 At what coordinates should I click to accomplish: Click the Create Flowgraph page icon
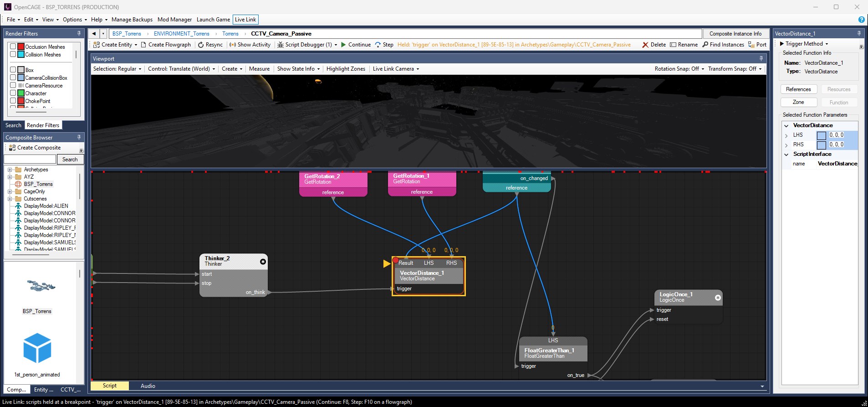coord(143,45)
